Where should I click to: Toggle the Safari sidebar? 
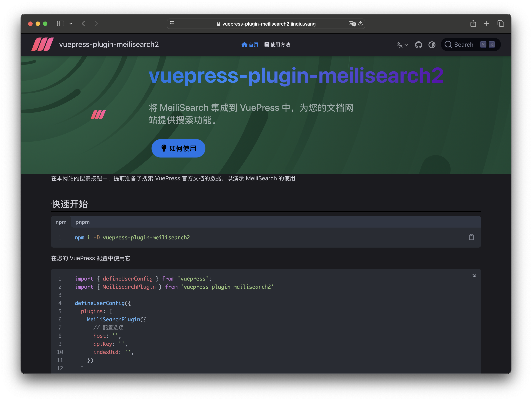pos(60,24)
